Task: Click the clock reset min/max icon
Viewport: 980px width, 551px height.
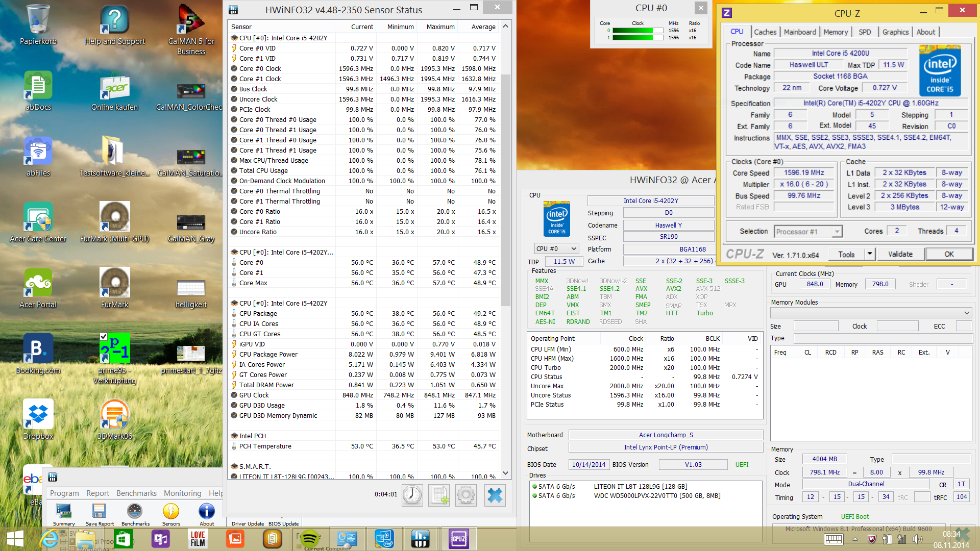Action: pyautogui.click(x=412, y=495)
